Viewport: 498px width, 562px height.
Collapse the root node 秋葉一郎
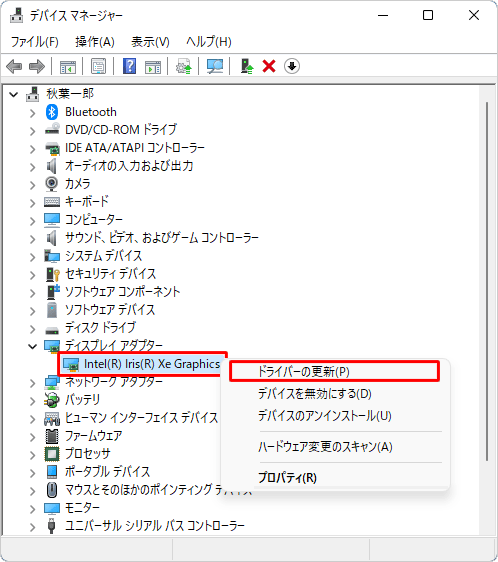[14, 95]
